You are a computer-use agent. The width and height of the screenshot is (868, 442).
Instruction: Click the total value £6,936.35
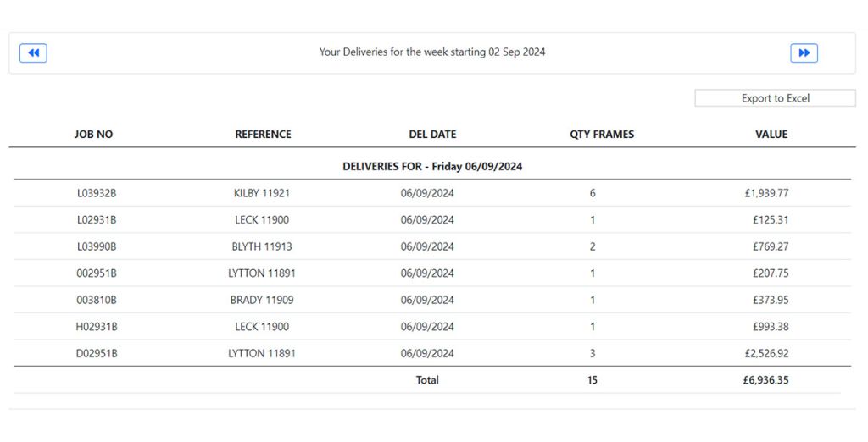pos(766,380)
